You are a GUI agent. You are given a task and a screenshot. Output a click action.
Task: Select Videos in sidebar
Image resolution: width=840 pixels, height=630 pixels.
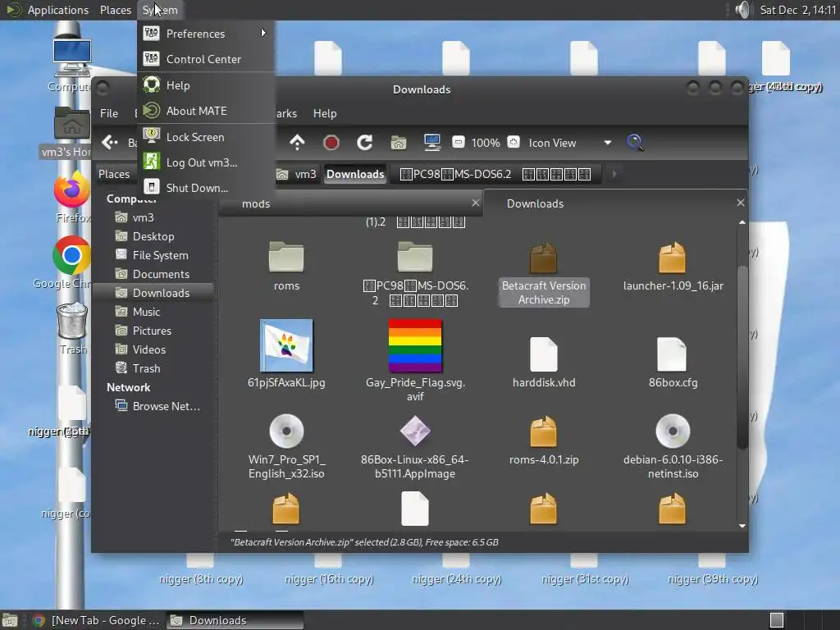154,349
